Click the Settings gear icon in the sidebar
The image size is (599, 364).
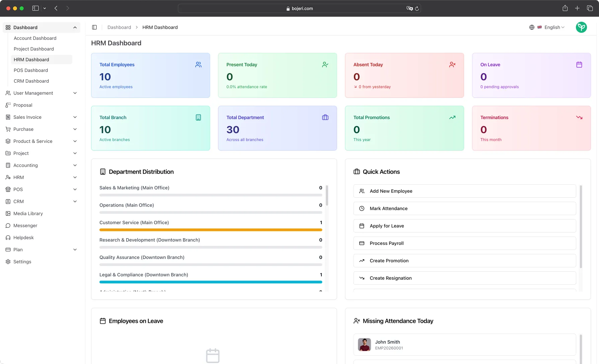(8, 262)
